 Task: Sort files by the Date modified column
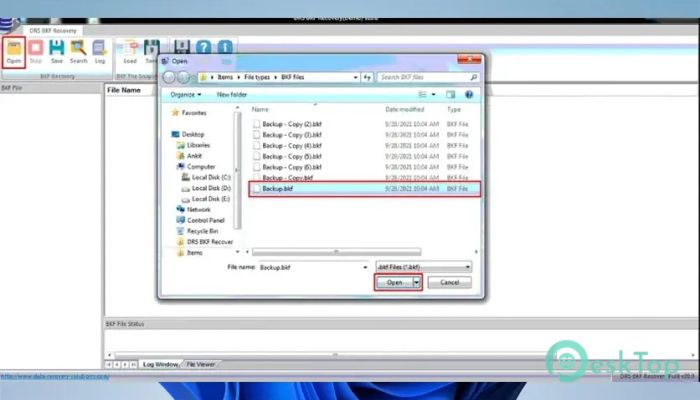[x=405, y=109]
